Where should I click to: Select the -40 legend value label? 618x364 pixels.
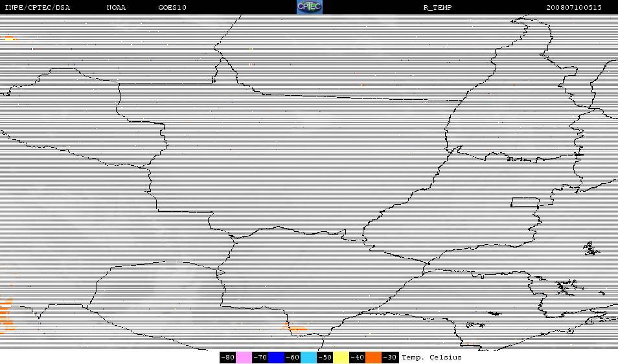point(357,358)
